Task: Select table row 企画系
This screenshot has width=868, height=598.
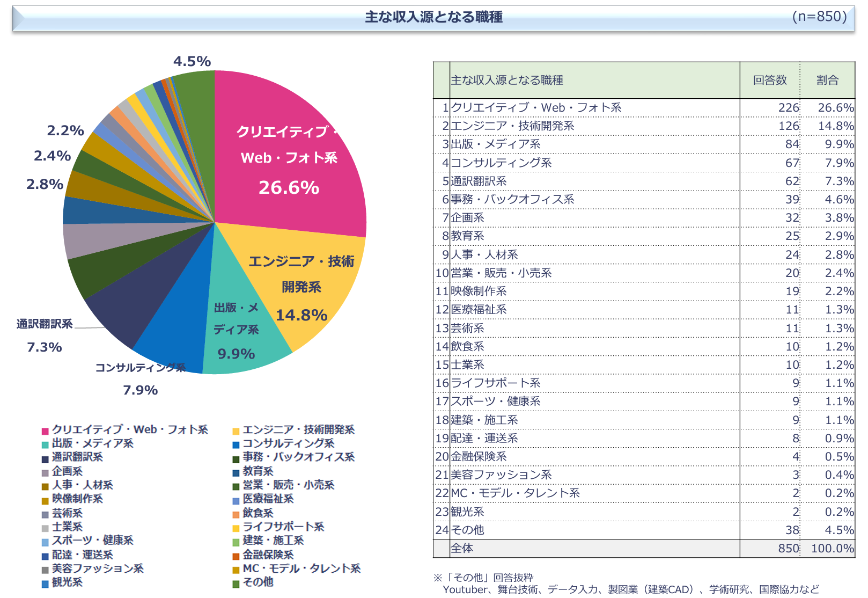Action: coord(644,218)
